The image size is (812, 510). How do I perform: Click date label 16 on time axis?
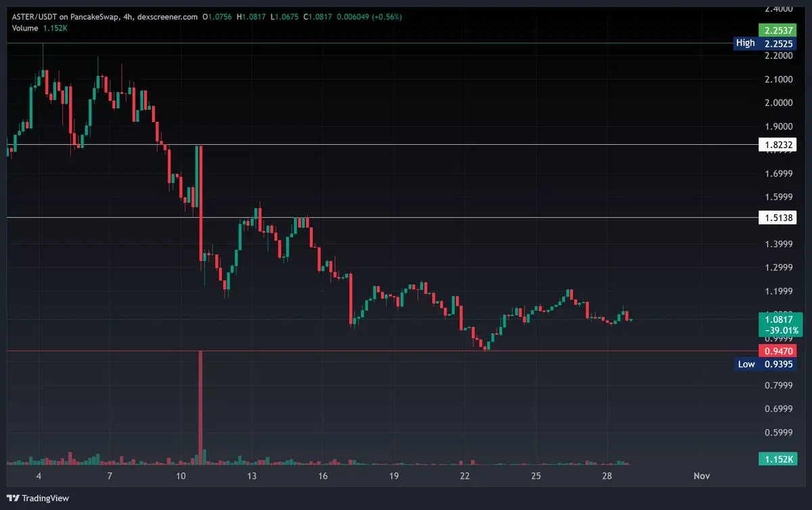(322, 476)
